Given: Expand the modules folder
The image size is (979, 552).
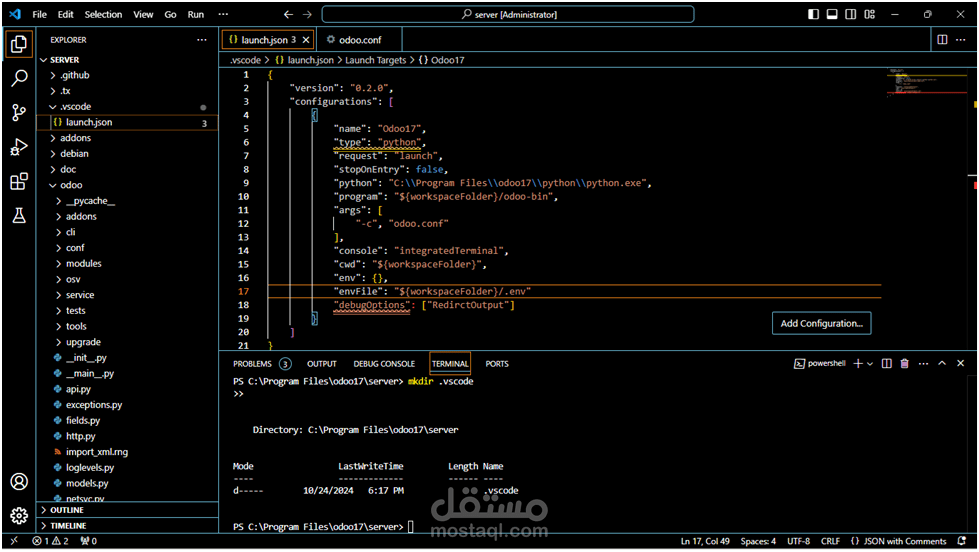Looking at the screenshot, I should [127, 264].
